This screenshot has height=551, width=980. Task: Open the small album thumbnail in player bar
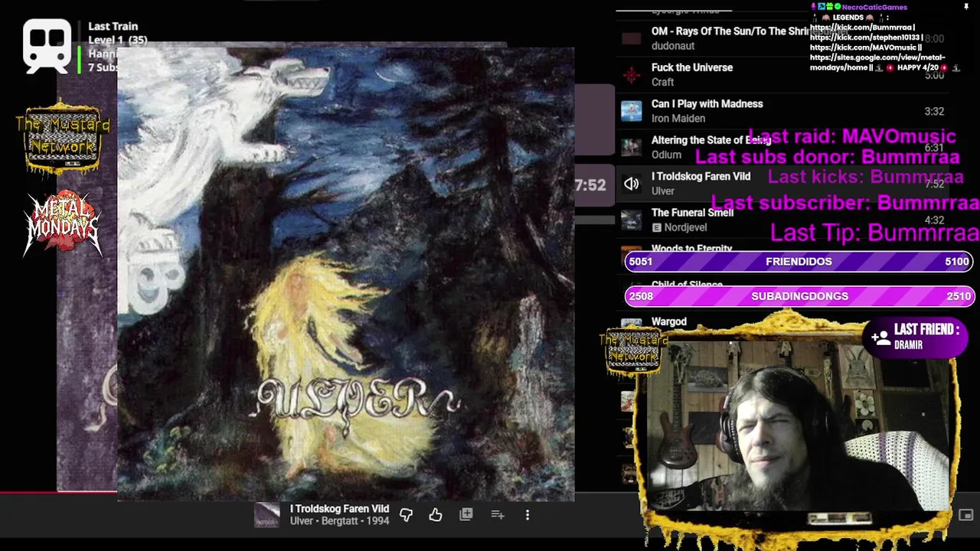[267, 515]
